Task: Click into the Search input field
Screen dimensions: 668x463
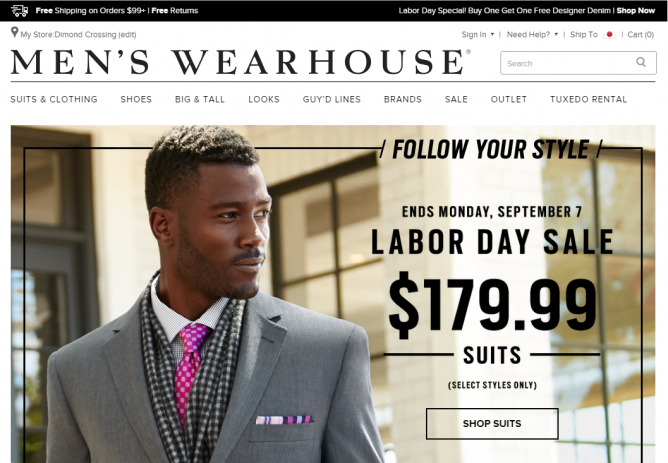Action: point(569,63)
